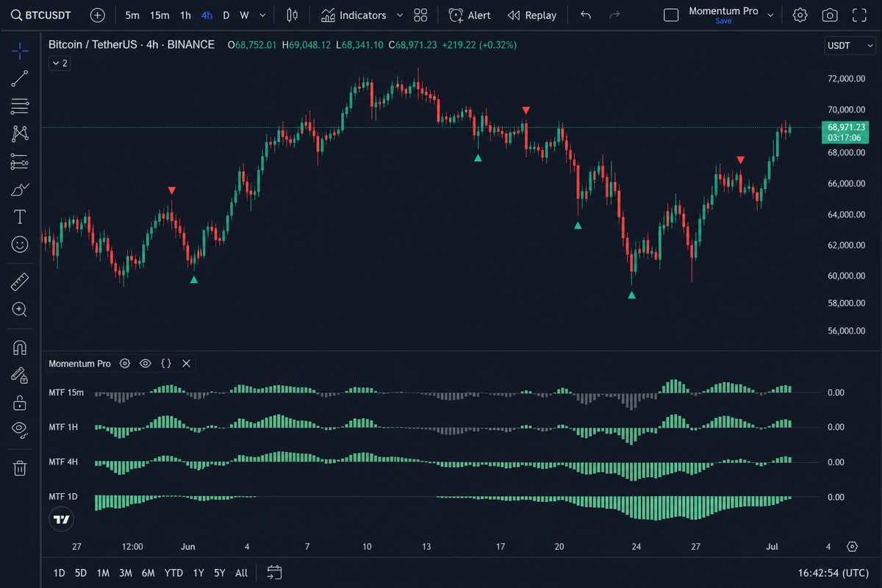Toggle magnet mode snapping
The height and width of the screenshot is (588, 882).
pyautogui.click(x=20, y=348)
